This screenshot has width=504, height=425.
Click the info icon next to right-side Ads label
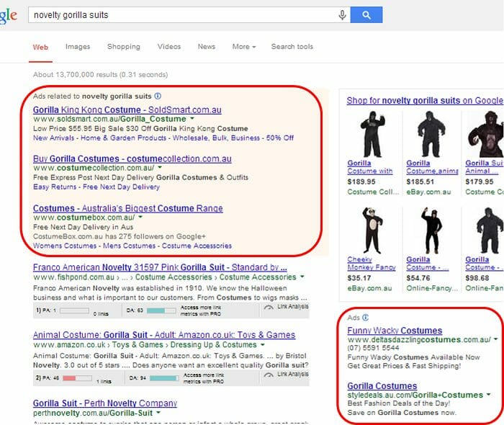click(x=366, y=317)
